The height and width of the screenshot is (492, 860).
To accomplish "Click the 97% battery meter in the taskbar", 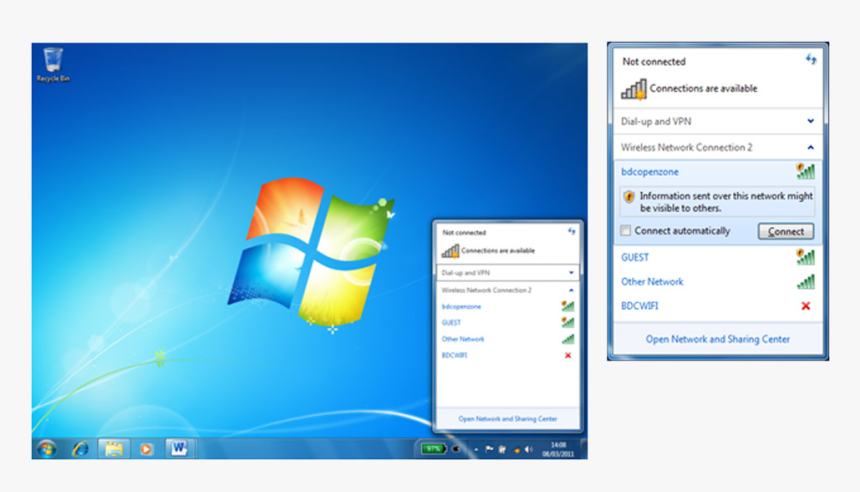I will click(x=433, y=449).
